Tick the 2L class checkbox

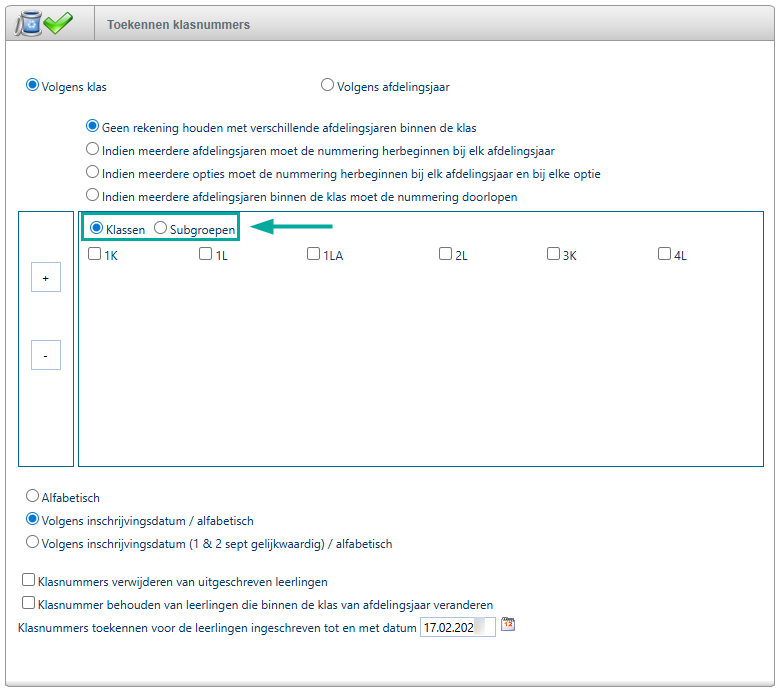[x=445, y=254]
